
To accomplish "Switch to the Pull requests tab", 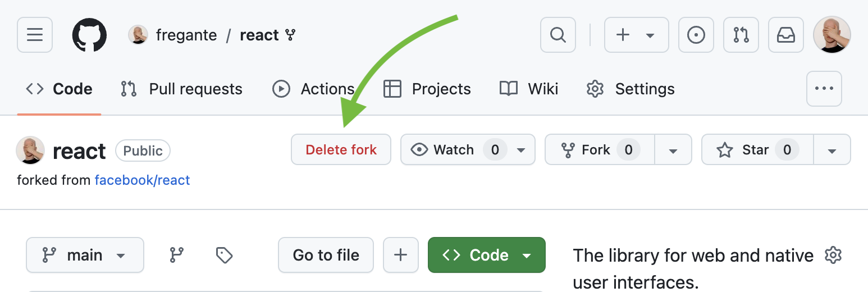I will pyautogui.click(x=182, y=89).
